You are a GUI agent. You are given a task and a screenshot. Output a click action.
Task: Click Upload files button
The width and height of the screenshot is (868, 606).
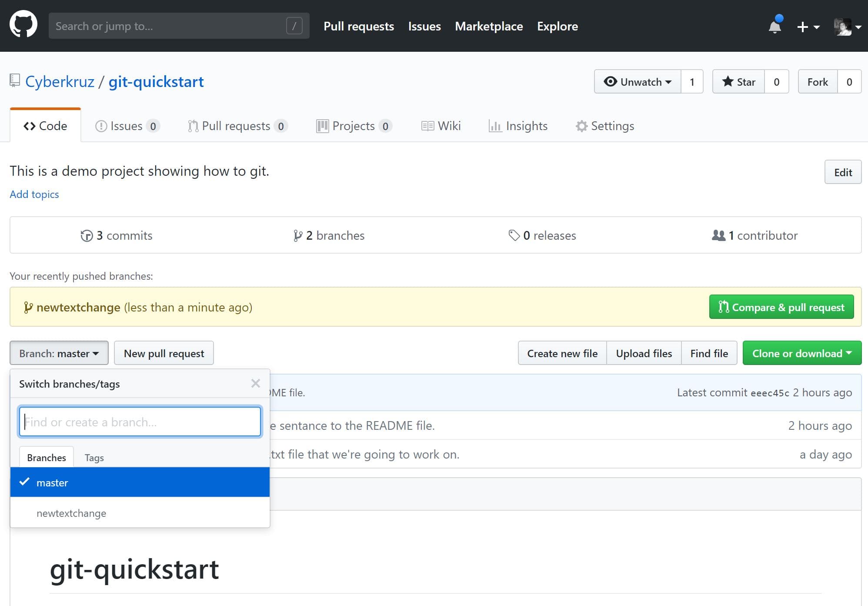[644, 353]
